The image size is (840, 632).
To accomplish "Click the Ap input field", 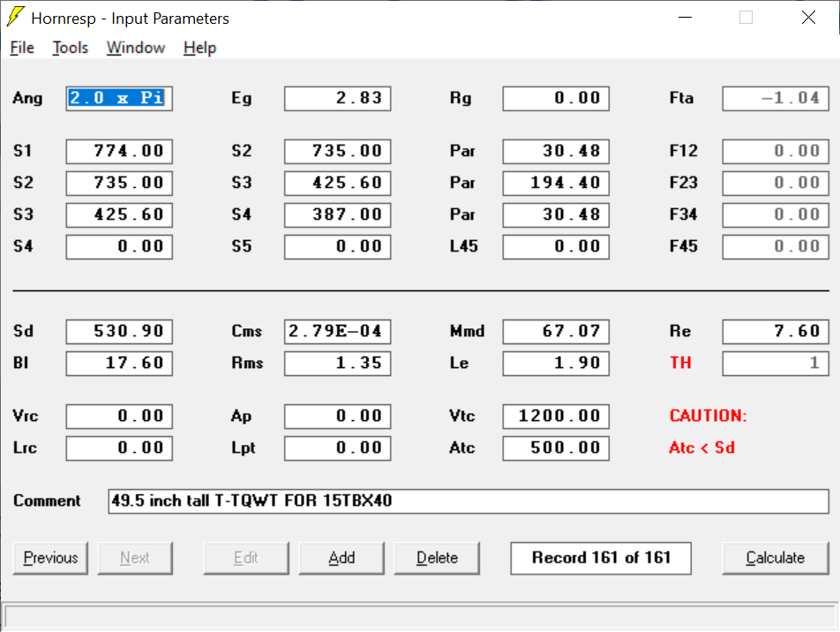I will tap(337, 417).
